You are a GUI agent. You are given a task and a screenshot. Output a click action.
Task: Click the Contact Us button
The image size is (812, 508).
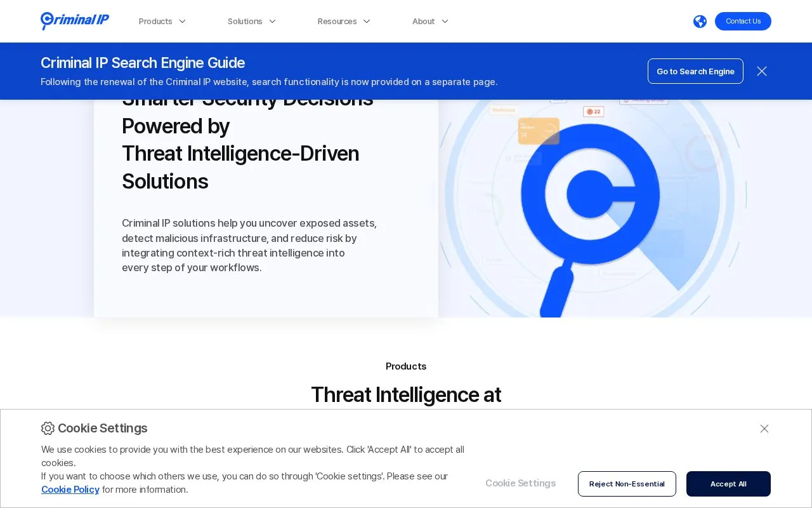[x=743, y=21]
